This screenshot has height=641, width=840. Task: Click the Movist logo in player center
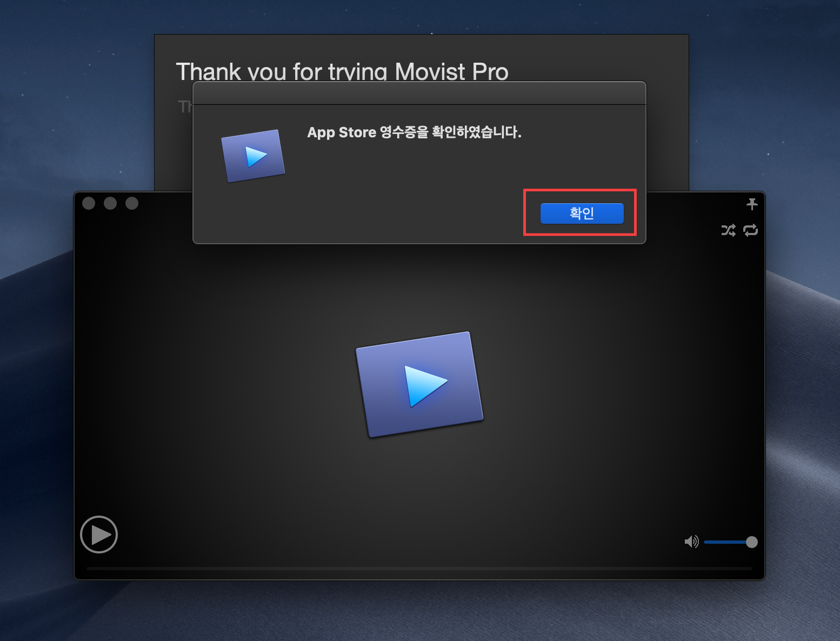(419, 384)
